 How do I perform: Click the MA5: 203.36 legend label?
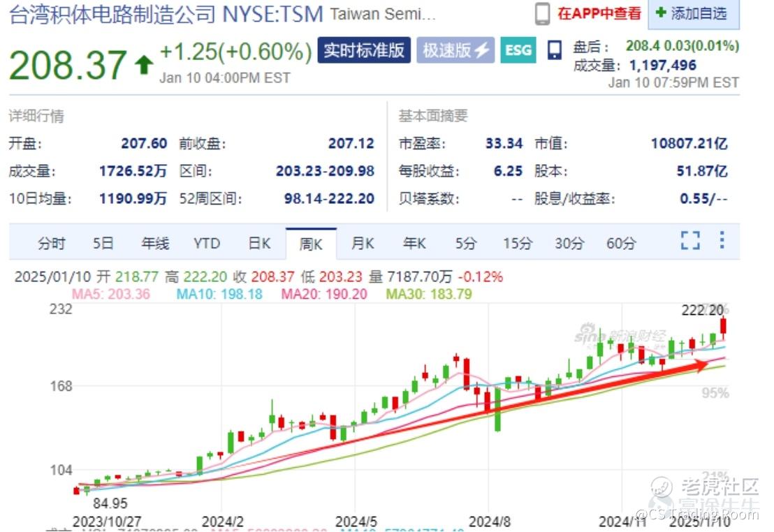pos(111,294)
